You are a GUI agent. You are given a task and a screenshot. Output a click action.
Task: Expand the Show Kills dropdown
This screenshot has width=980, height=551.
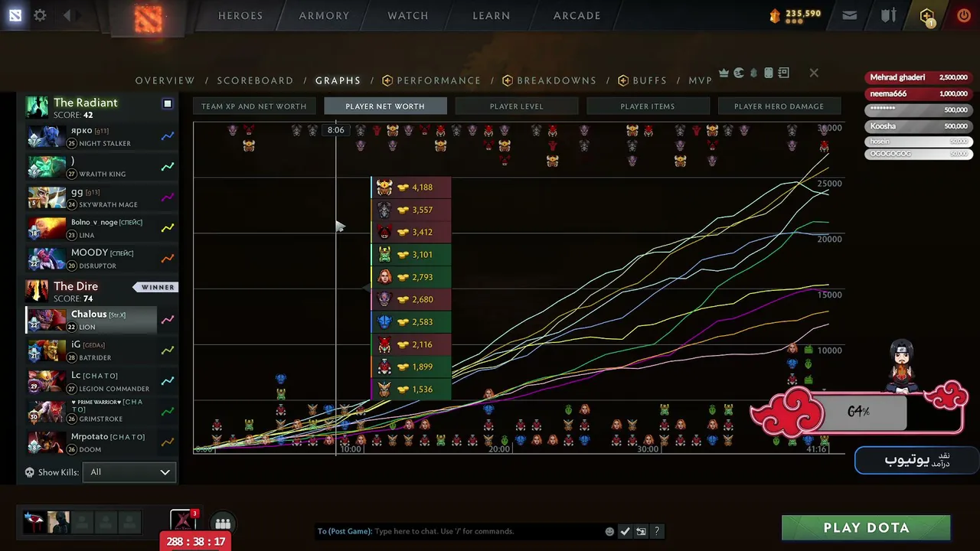click(x=129, y=472)
